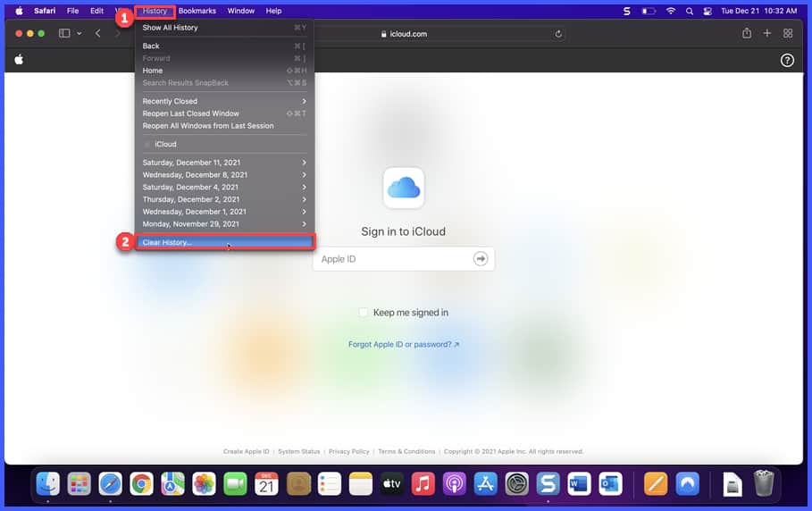This screenshot has width=812, height=511.
Task: Open the Bookmarks menu
Action: (197, 11)
